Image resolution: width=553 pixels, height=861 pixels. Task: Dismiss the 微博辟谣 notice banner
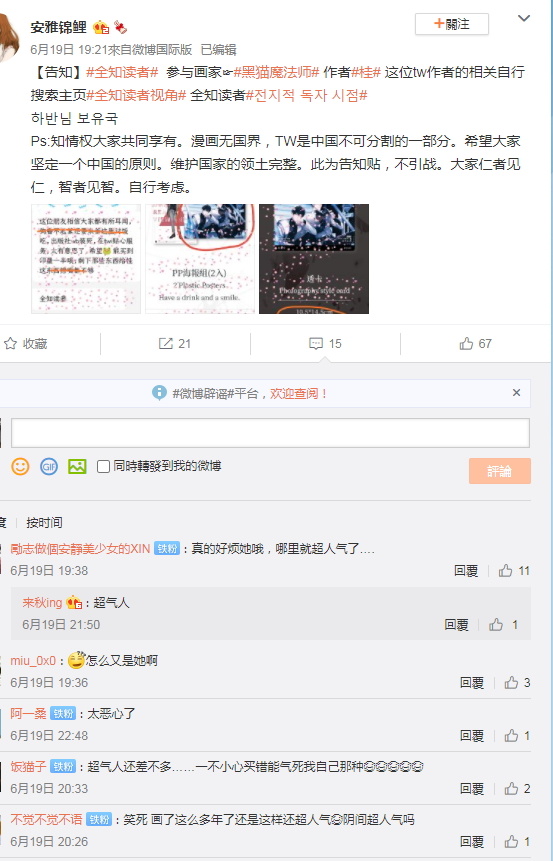pyautogui.click(x=516, y=393)
